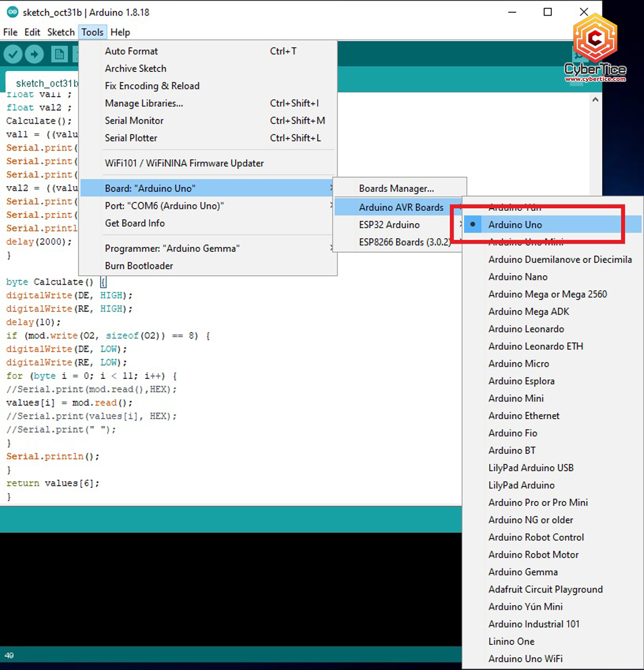This screenshot has height=670, width=644.
Task: Select Serial Plotter from the Tools menu
Action: [x=131, y=138]
